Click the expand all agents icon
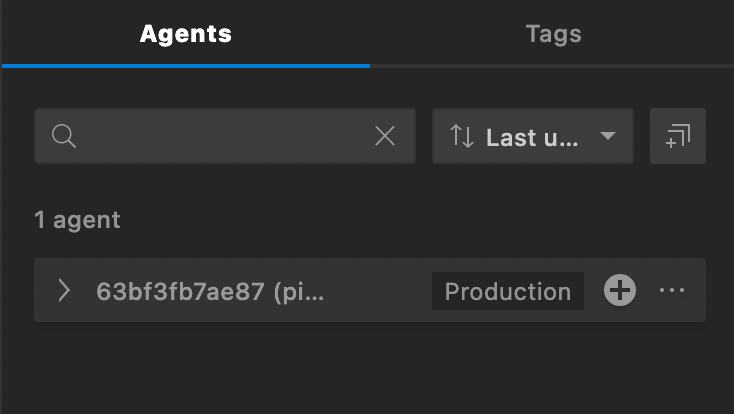The image size is (734, 414). coord(677,136)
